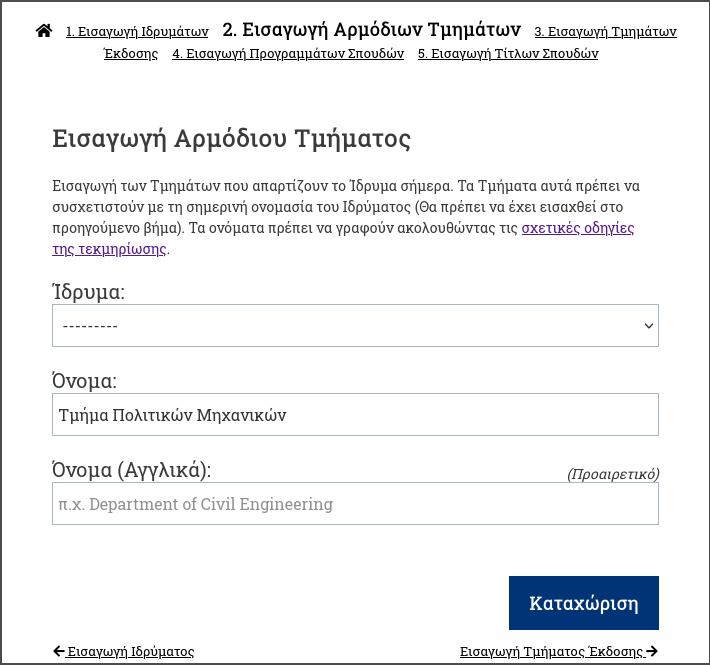Image resolution: width=710 pixels, height=665 pixels.
Task: Click the Ίδρυμα: field label
Action: (88, 292)
